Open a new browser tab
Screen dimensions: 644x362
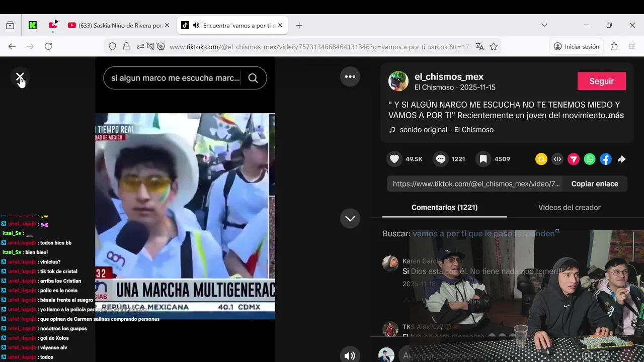pyautogui.click(x=299, y=25)
